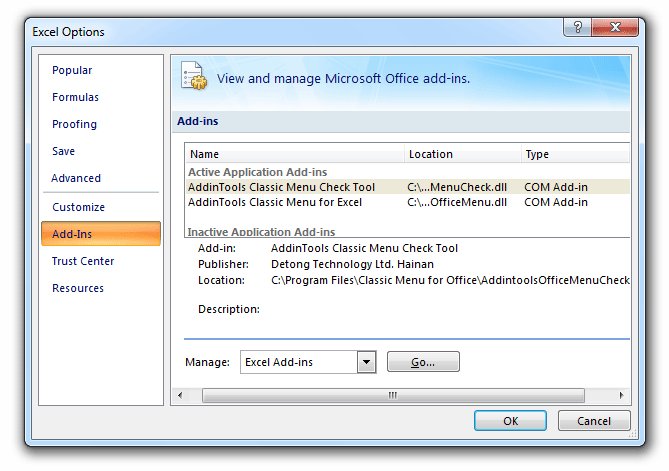The image size is (669, 471).
Task: Click the horizontal scrollbar left arrow
Action: 180,395
